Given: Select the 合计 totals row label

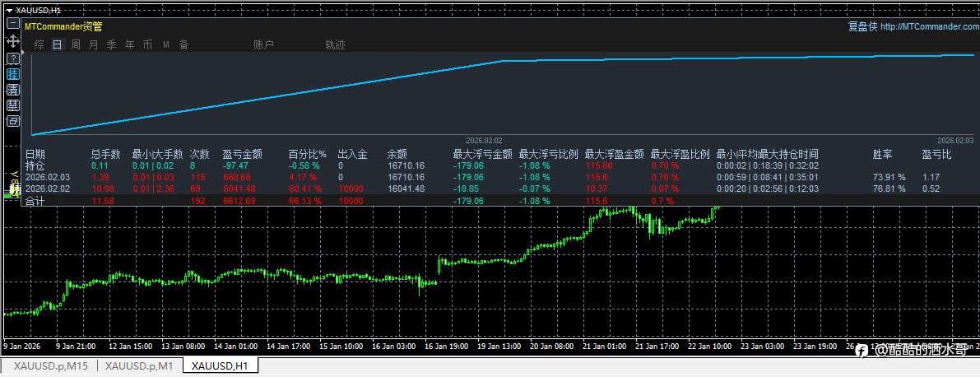Looking at the screenshot, I should tap(35, 202).
